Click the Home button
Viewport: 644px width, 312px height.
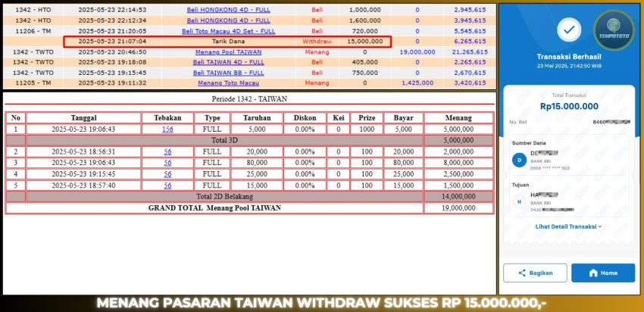(x=603, y=273)
